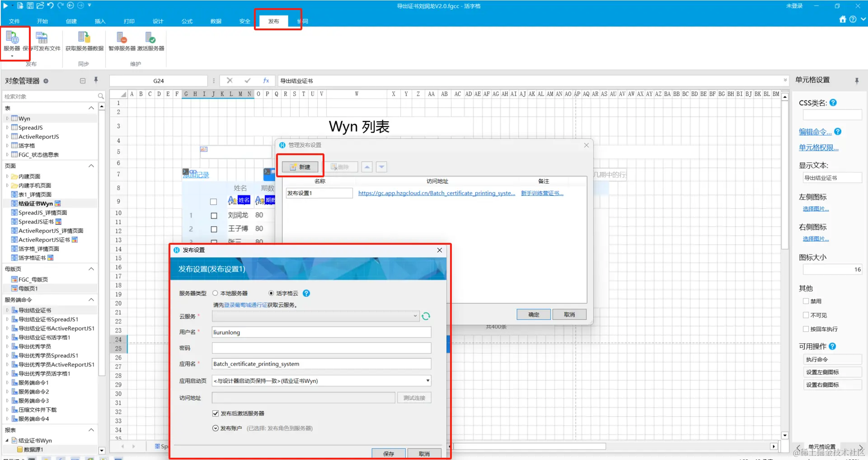Toggle the 禁用 checkbox
This screenshot has width=868, height=460.
806,301
